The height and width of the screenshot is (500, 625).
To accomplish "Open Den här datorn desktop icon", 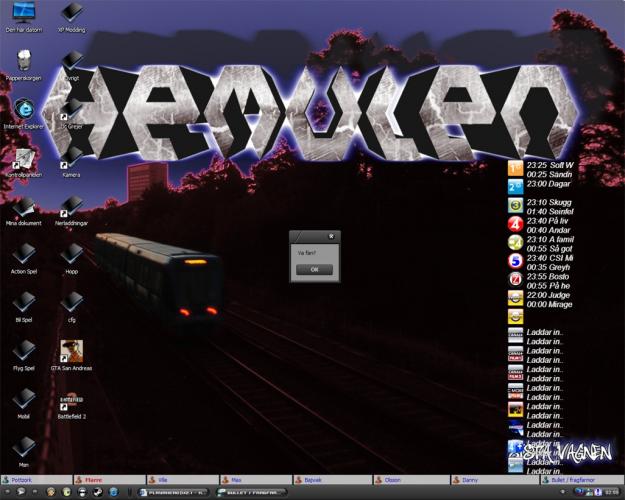I will coord(23,14).
